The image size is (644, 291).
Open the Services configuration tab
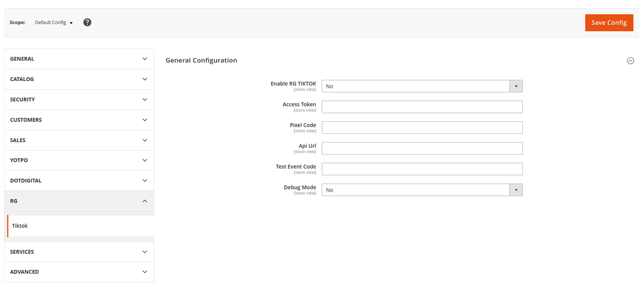point(79,252)
